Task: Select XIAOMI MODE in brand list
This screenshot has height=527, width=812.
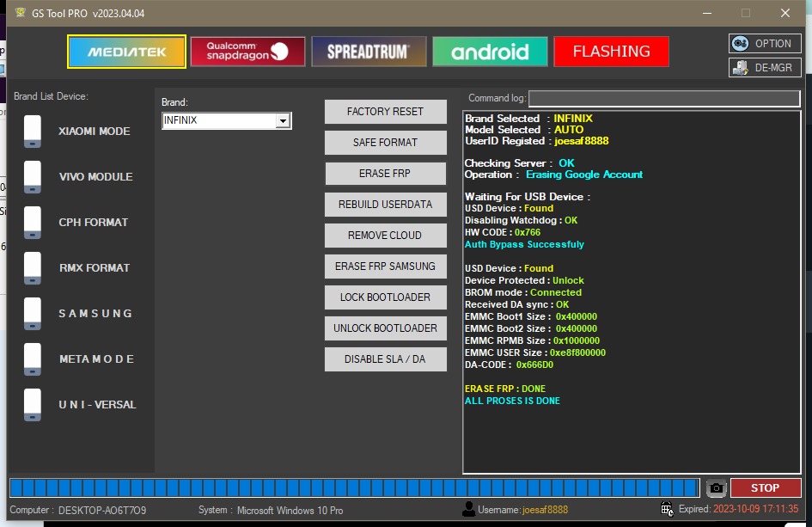Action: [95, 131]
